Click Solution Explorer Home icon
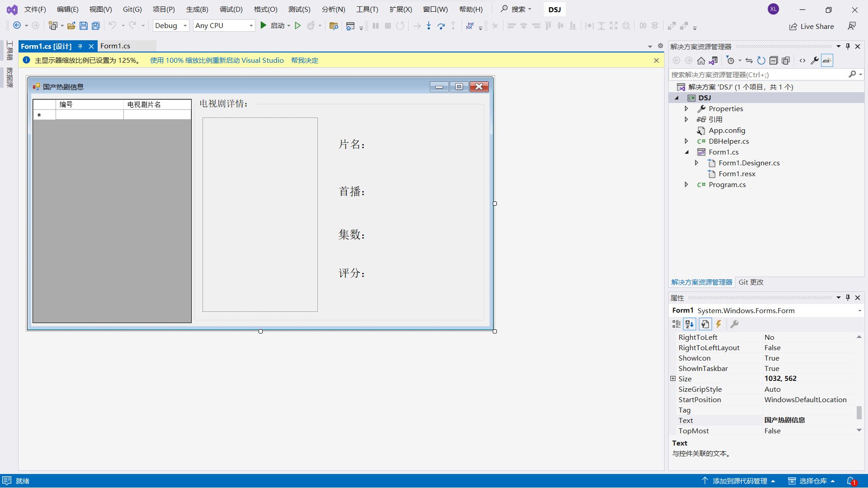868x488 pixels. pos(701,61)
